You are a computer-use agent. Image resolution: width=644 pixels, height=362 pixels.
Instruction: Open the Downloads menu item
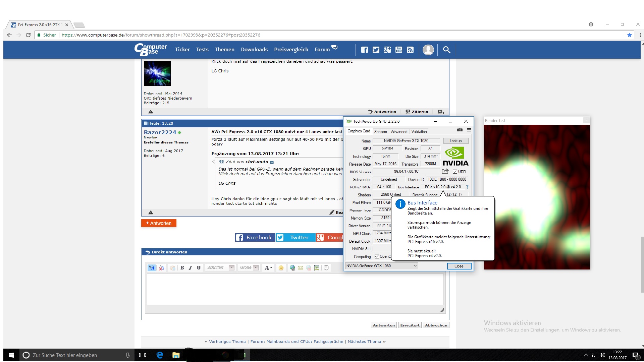pos(254,50)
